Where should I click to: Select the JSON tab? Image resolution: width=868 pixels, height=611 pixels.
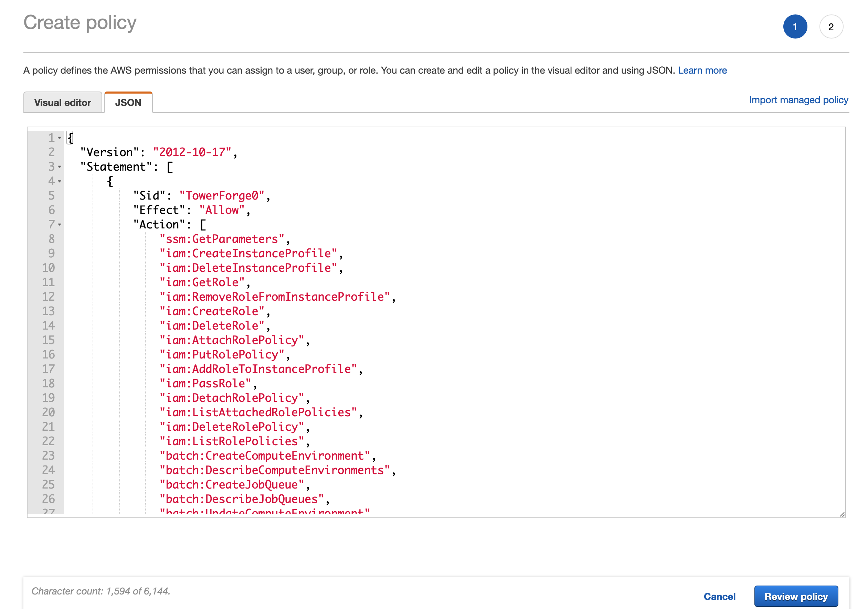tap(128, 103)
